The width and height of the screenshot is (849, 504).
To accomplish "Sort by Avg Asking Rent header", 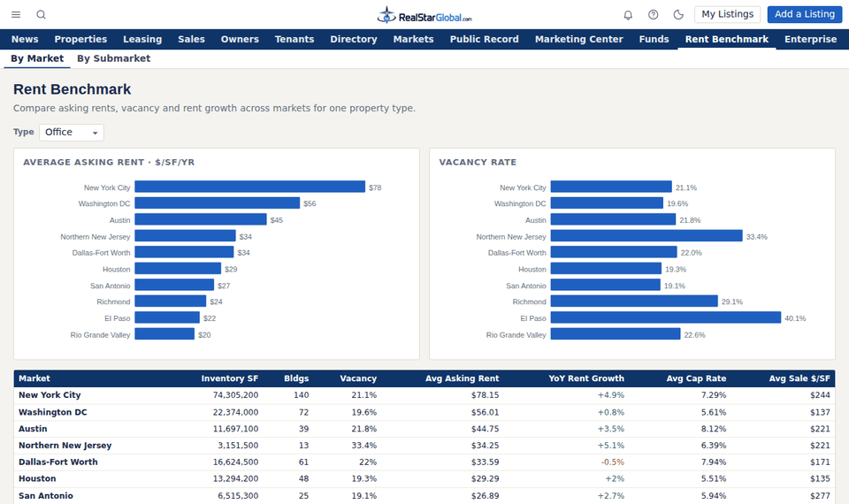I will tap(462, 378).
